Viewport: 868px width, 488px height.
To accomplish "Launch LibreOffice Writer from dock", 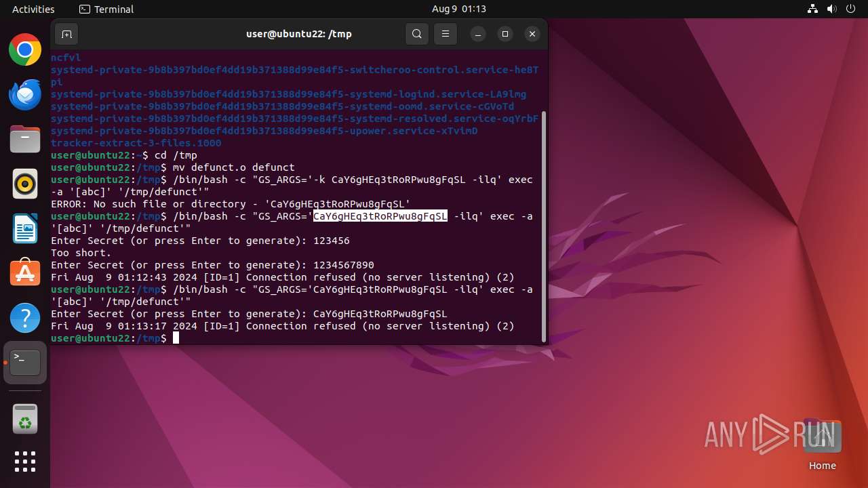I will pyautogui.click(x=25, y=228).
